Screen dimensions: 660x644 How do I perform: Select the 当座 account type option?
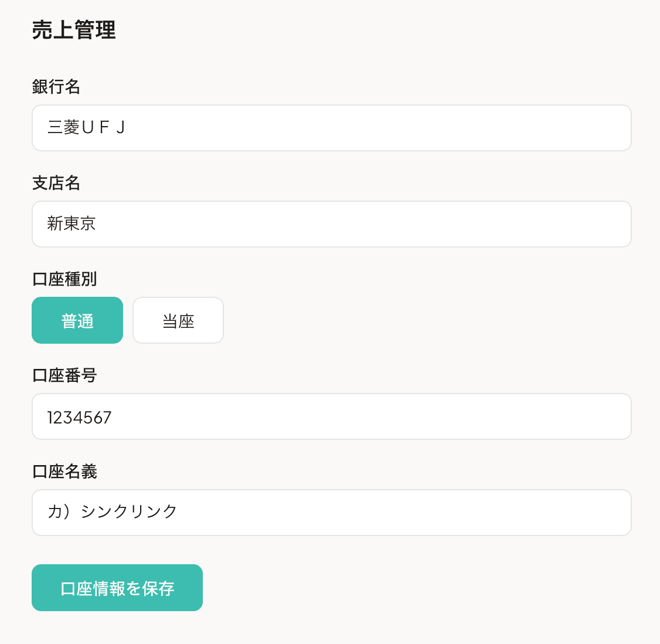[x=178, y=320]
